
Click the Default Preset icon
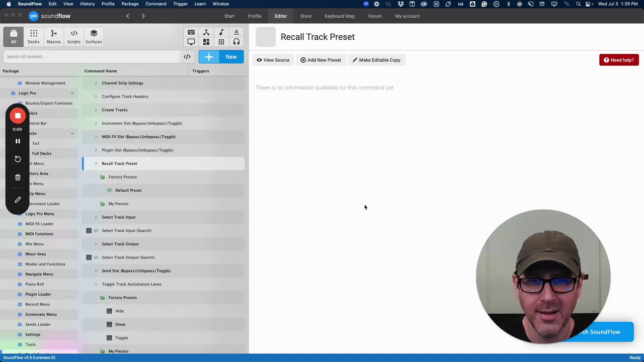pos(109,190)
